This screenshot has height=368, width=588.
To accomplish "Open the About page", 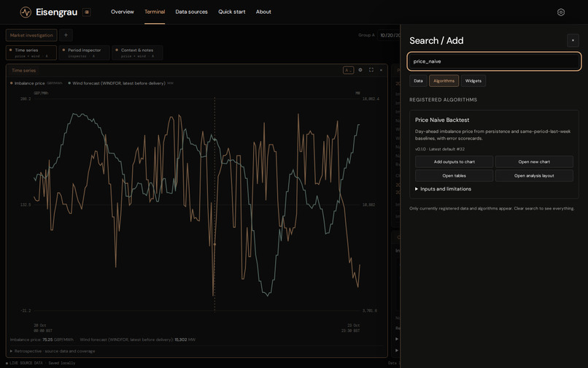I will click(x=263, y=12).
